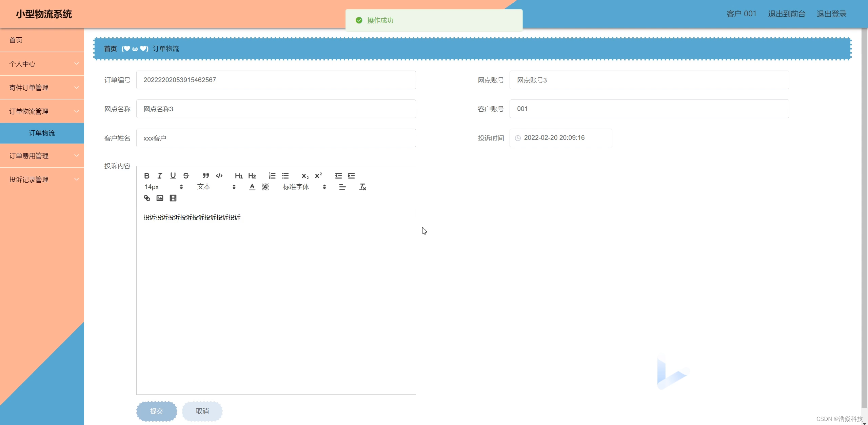The image size is (868, 425).
Task: Apply Heading 1 style
Action: click(239, 175)
